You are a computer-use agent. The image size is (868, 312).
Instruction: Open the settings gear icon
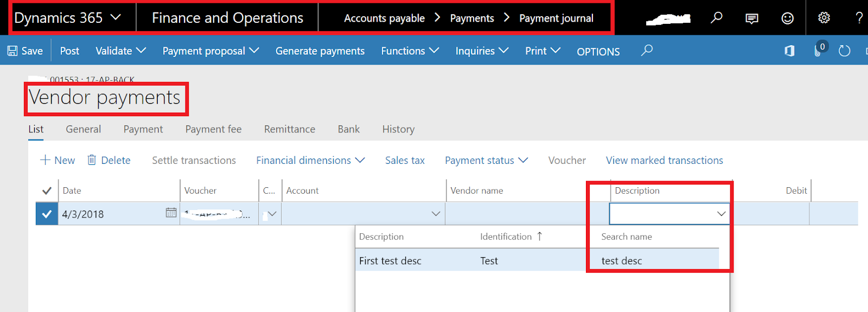click(824, 18)
